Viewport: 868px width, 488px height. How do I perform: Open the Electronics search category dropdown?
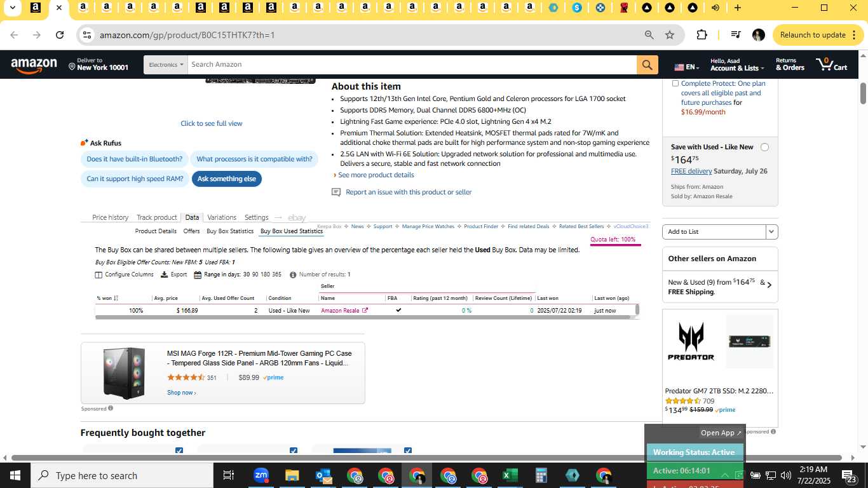click(165, 65)
